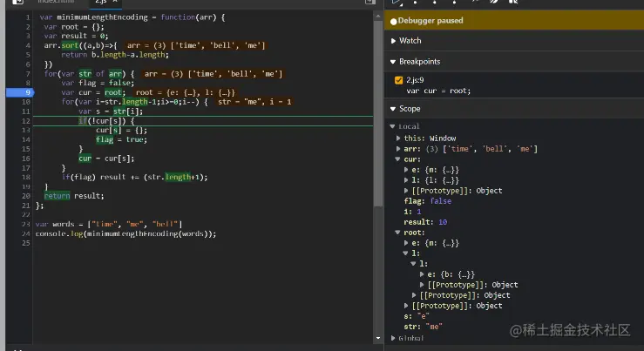Collapse the Scope section
The image size is (644, 351).
[393, 109]
